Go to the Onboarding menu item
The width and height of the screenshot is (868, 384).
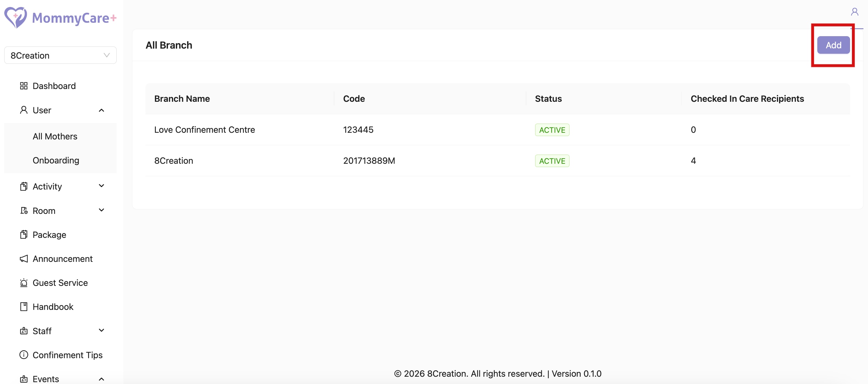(56, 160)
